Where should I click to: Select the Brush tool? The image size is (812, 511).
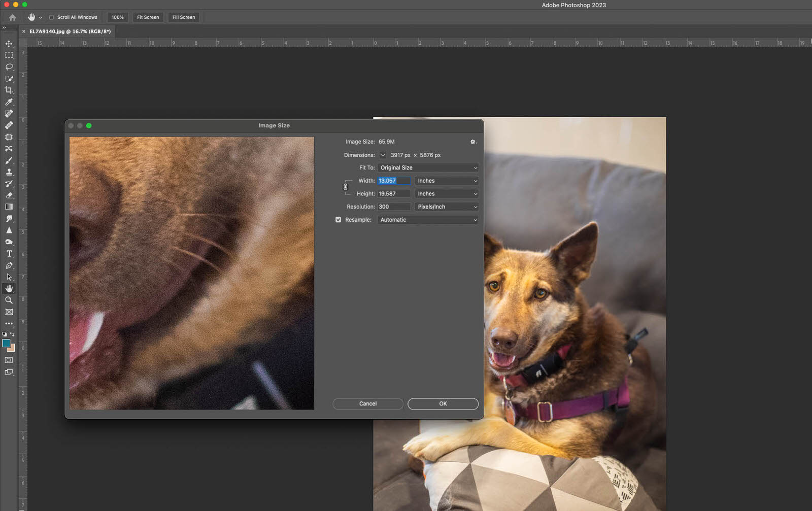coord(9,160)
